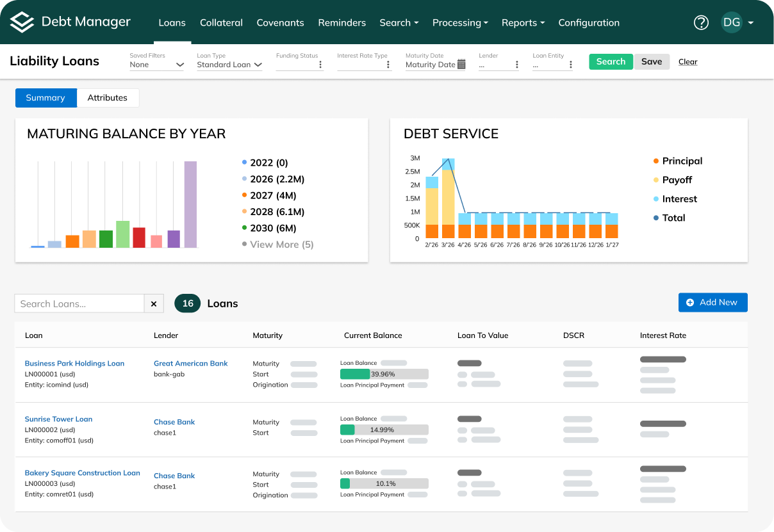Click LN000001 (usd) loan number text
Viewport: 774px width, 532px height.
pos(50,374)
